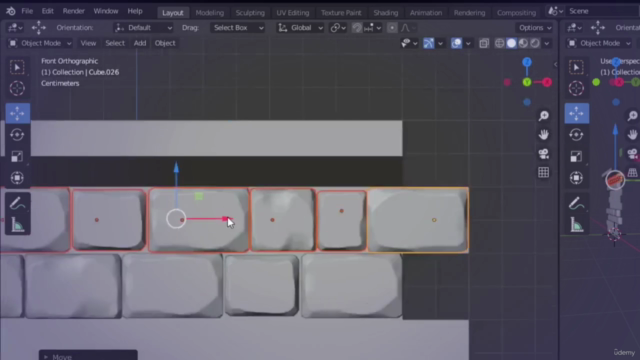Image resolution: width=640 pixels, height=360 pixels.
Task: Select Rotate tool in right viewport toolbar
Action: coord(576,135)
